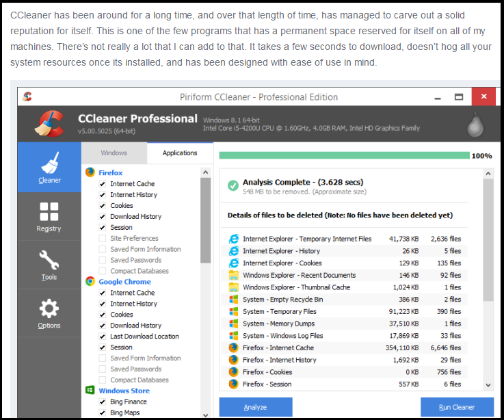
Task: Click the Windows Store category heading
Action: 124,391
